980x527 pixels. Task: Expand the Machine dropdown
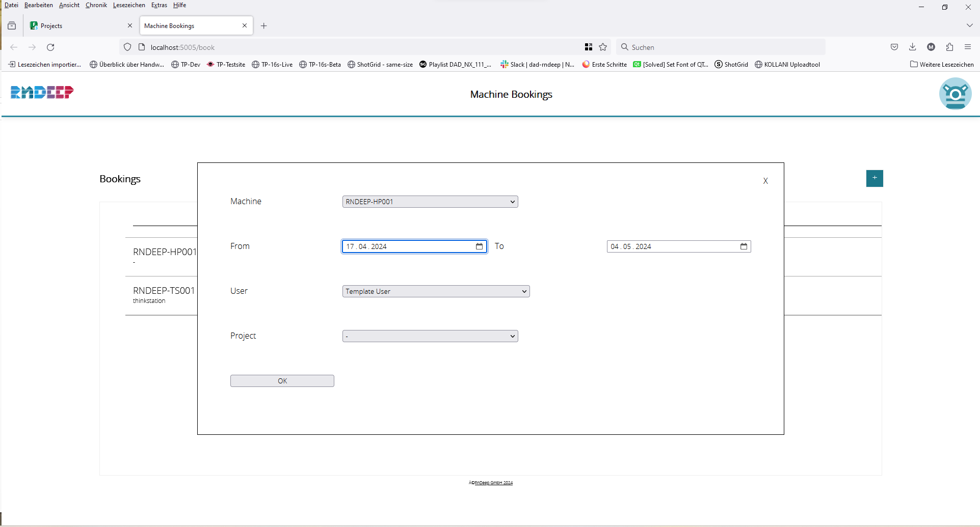(430, 202)
